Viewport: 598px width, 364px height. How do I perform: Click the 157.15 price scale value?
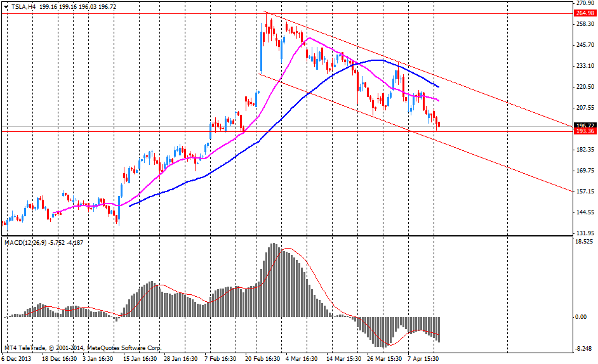point(585,192)
